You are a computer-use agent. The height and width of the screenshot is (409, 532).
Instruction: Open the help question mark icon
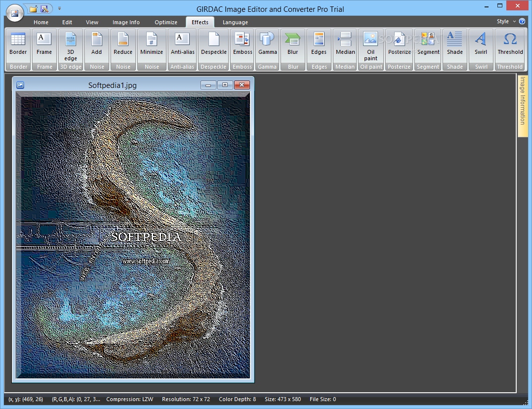click(522, 21)
